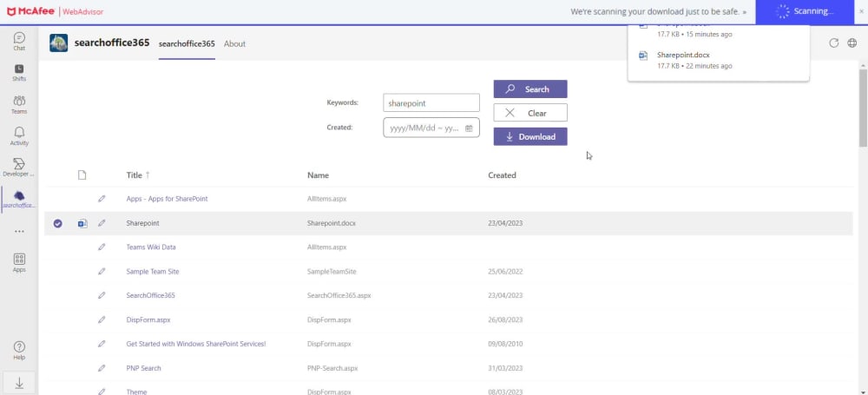
Task: Click the searchoffice365 app logo
Action: tap(59, 43)
